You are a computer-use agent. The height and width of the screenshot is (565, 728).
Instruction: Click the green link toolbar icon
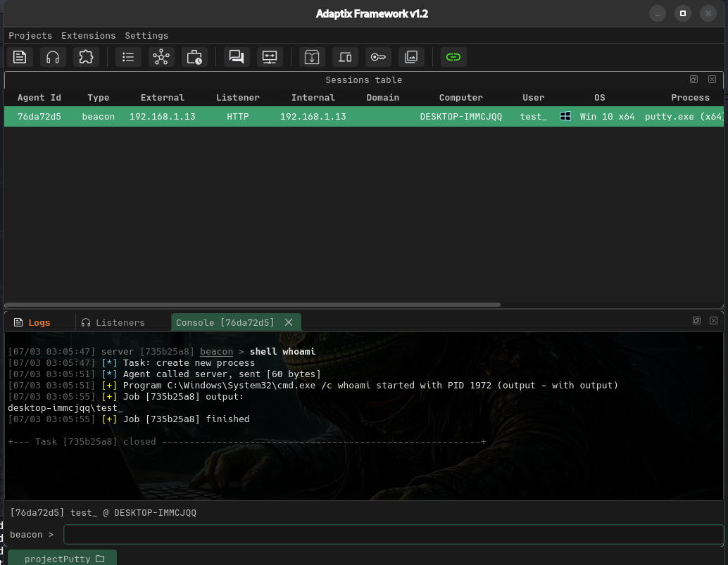(x=453, y=58)
